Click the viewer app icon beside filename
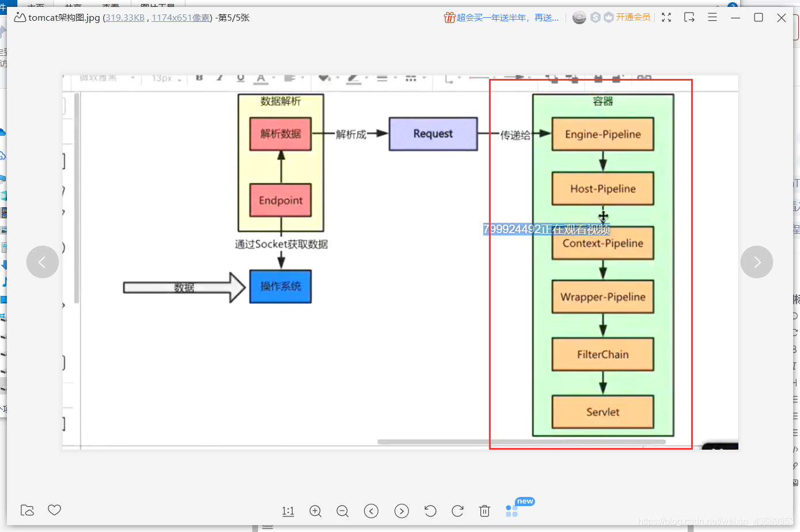 [x=20, y=17]
